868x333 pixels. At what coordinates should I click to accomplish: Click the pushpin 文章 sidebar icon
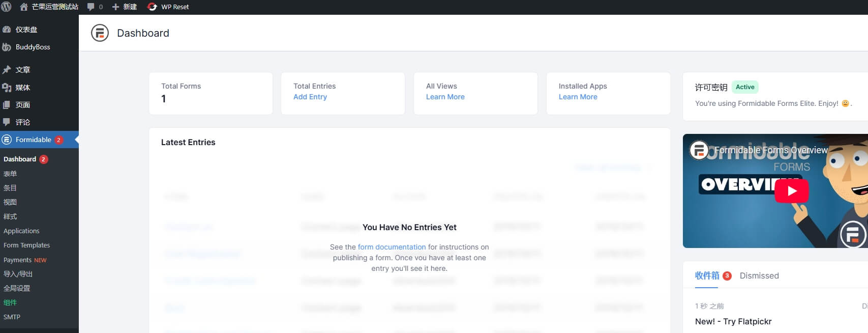(x=7, y=70)
